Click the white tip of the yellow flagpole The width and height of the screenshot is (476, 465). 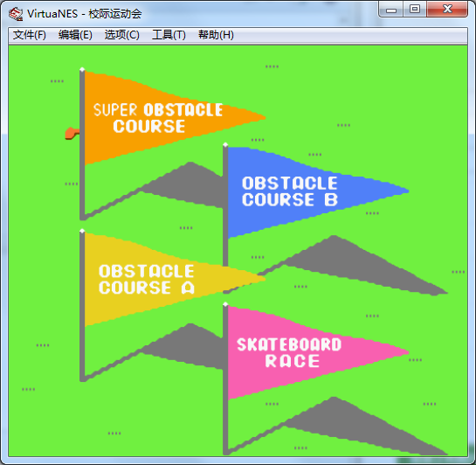click(x=82, y=231)
